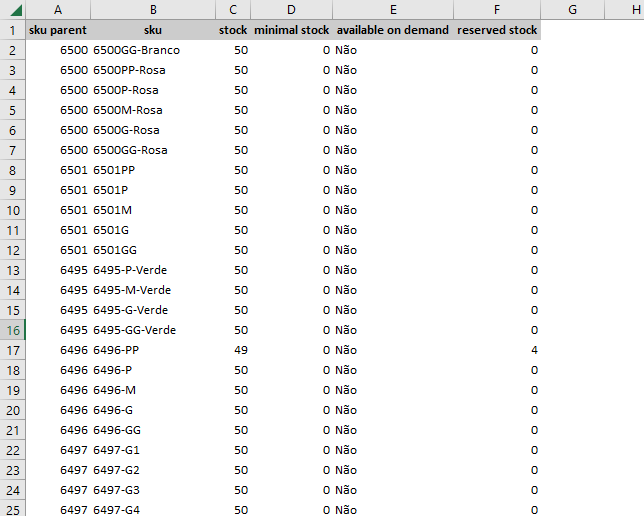
Task: Select cell with 6501M
Action: click(x=153, y=210)
